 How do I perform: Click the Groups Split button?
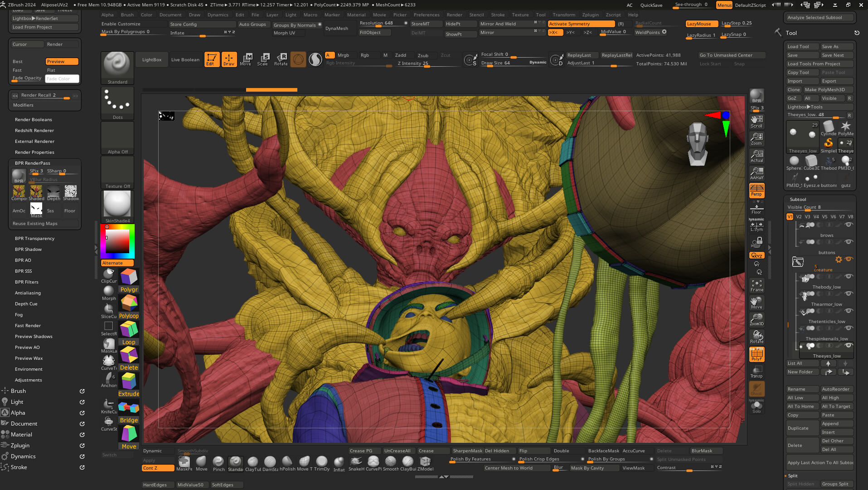[x=837, y=484]
